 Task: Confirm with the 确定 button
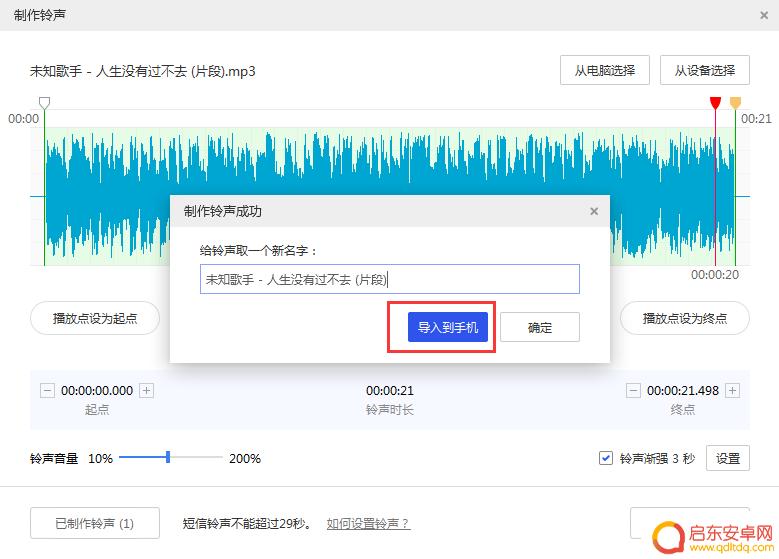(x=540, y=327)
